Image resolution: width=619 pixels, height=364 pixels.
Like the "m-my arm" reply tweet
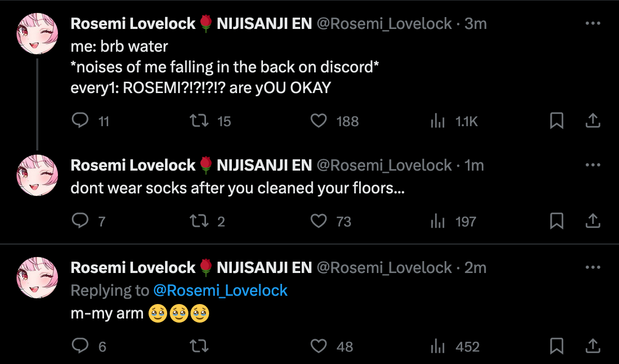(318, 346)
